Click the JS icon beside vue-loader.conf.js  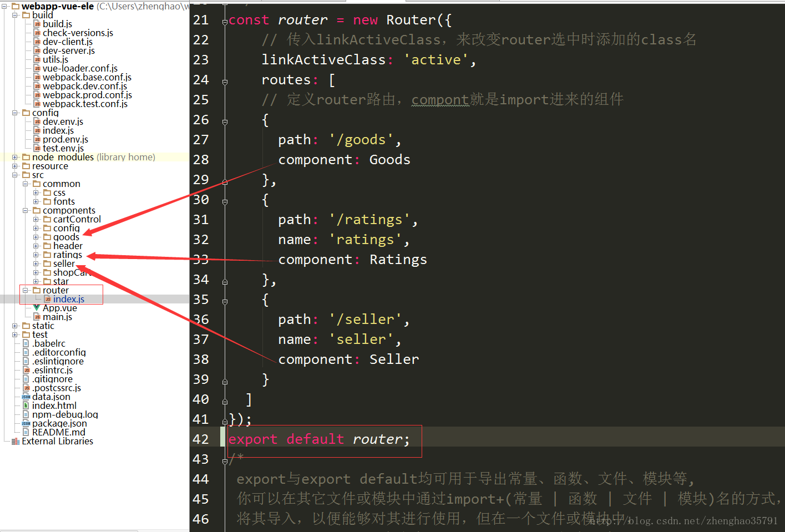pos(37,68)
